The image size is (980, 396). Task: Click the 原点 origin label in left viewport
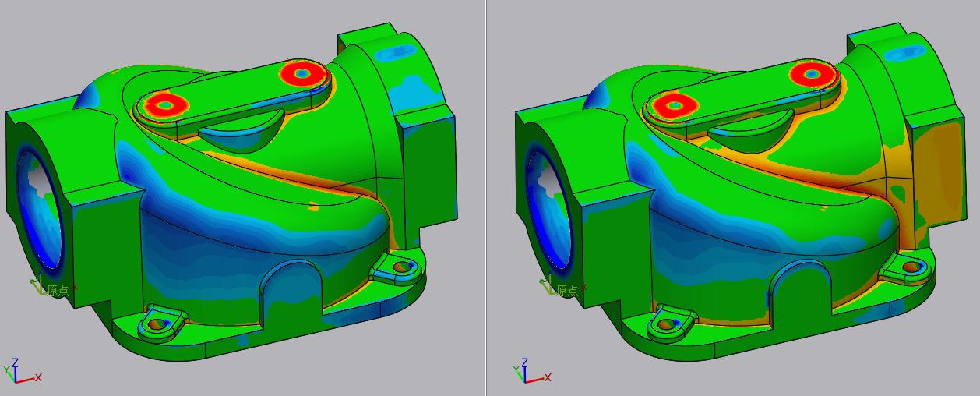coord(58,291)
